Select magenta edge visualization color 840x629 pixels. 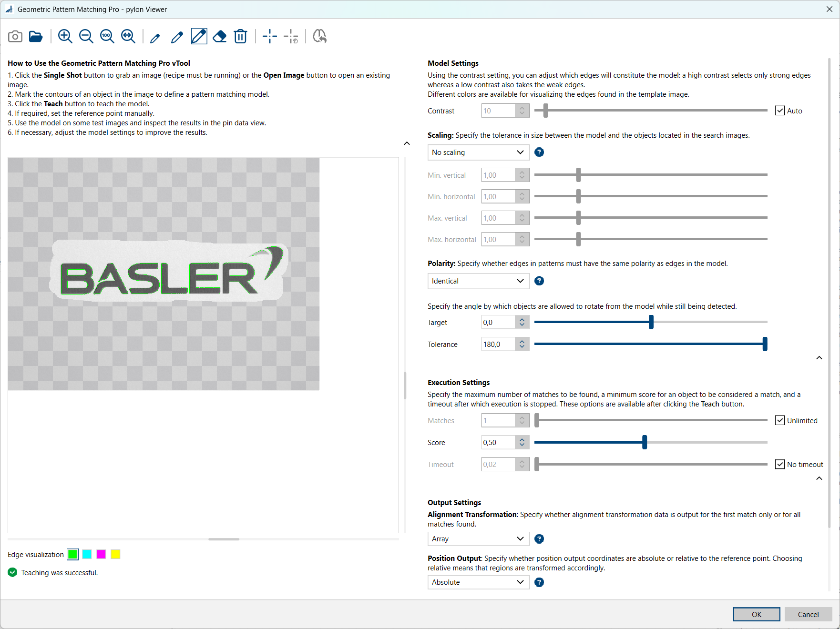click(101, 554)
